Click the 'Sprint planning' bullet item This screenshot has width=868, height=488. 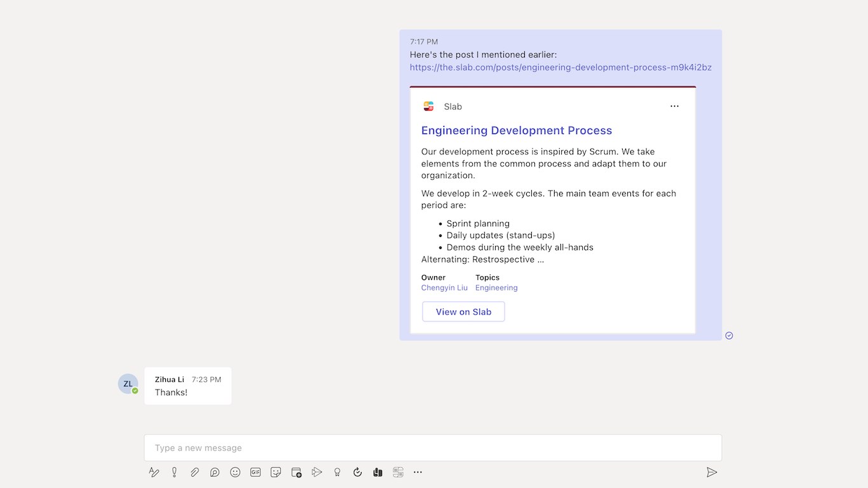tap(478, 224)
